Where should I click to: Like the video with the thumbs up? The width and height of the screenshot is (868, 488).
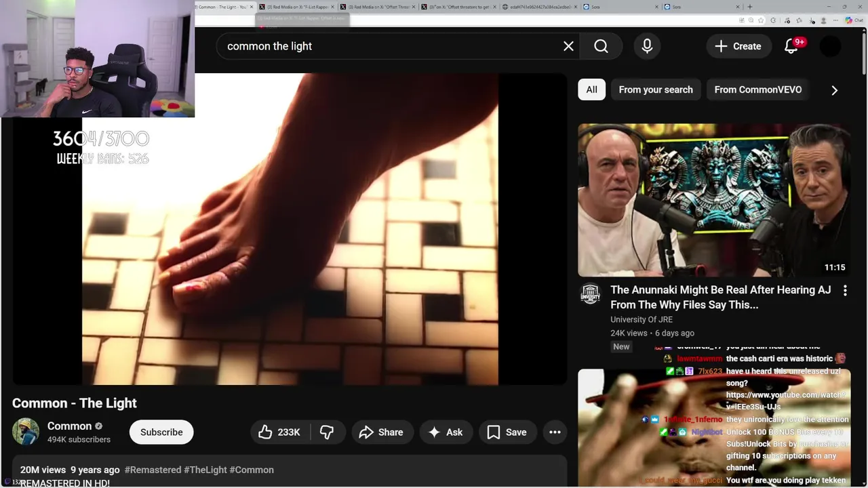point(279,432)
